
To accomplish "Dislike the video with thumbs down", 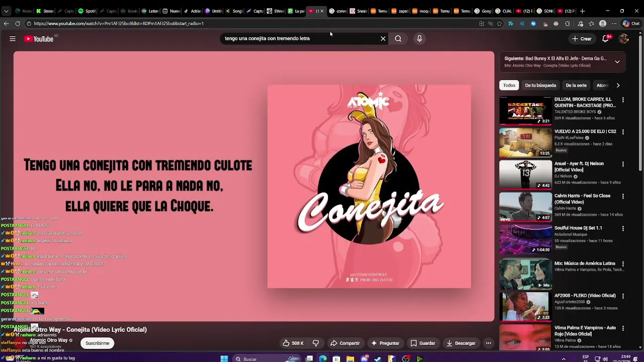I will (x=315, y=343).
